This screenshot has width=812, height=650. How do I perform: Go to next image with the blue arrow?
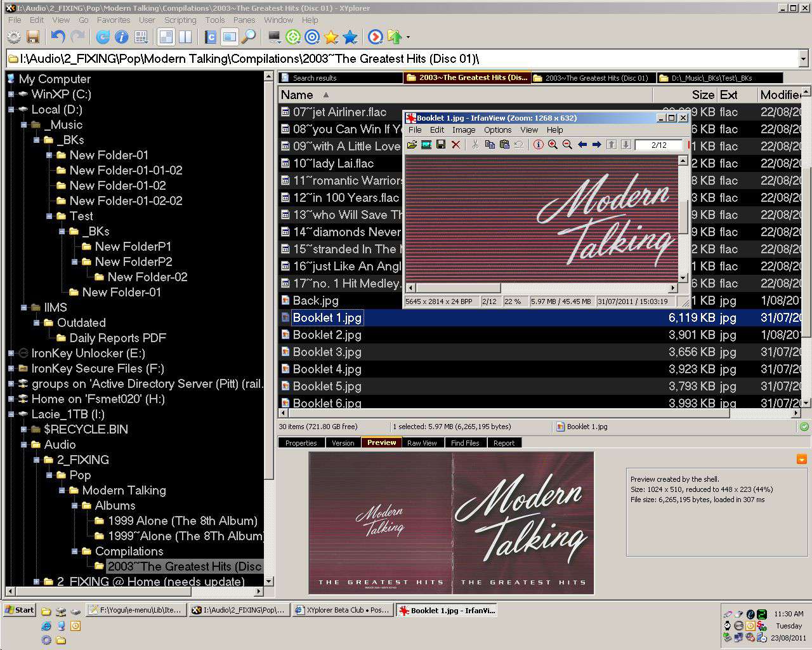(x=596, y=144)
